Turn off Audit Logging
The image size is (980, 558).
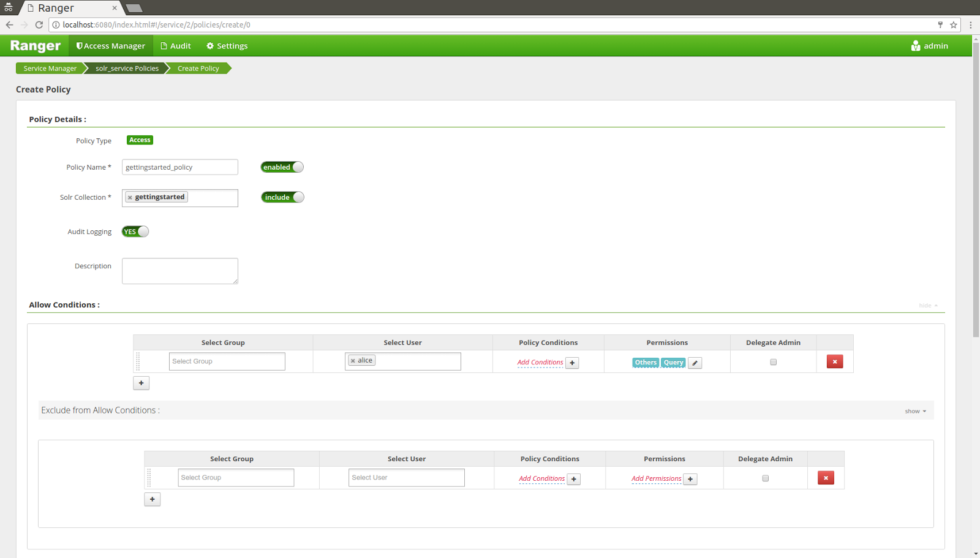click(135, 232)
